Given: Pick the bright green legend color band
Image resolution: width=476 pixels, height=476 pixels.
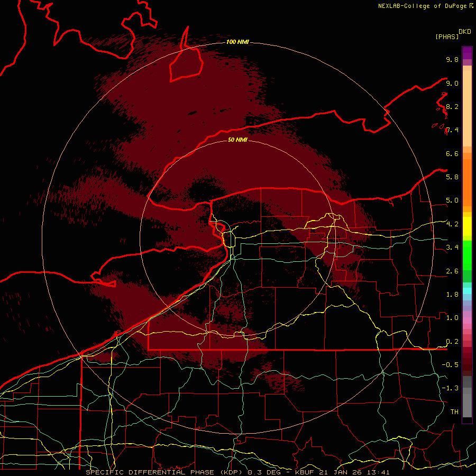Looking at the screenshot, I should (467, 255).
